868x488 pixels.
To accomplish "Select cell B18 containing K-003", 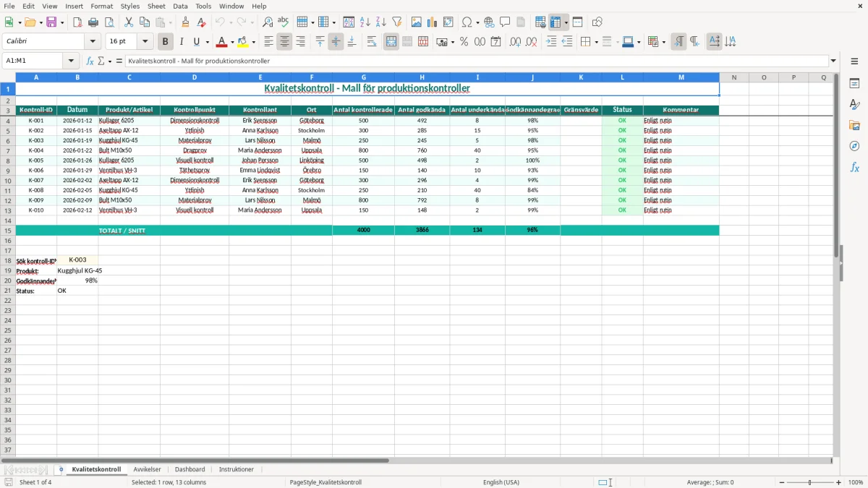I will (x=77, y=260).
